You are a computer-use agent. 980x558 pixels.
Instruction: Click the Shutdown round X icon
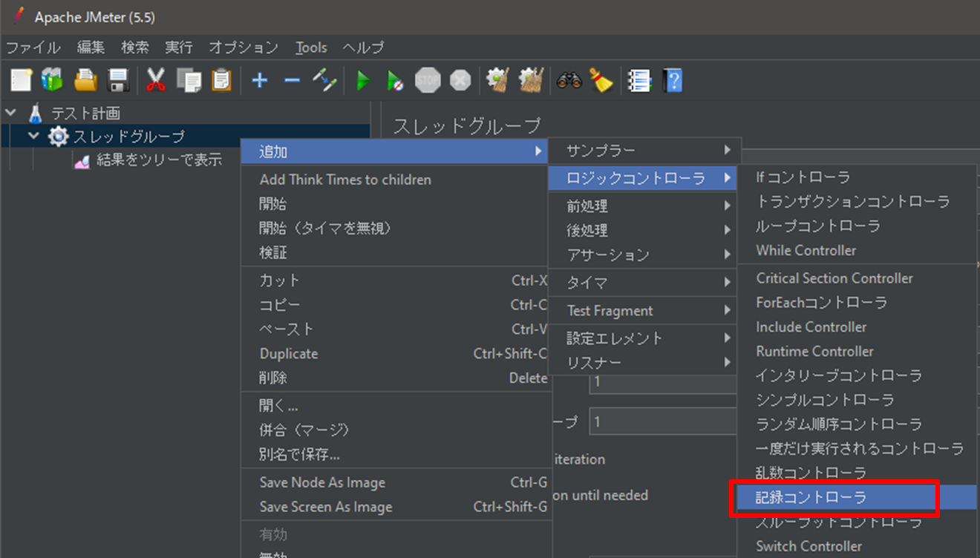460,80
